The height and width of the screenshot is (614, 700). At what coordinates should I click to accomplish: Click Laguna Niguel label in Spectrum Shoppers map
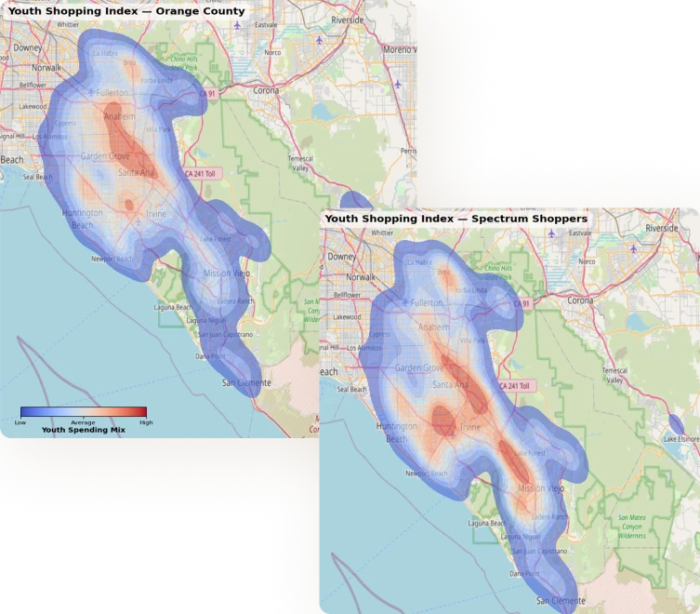[521, 537]
